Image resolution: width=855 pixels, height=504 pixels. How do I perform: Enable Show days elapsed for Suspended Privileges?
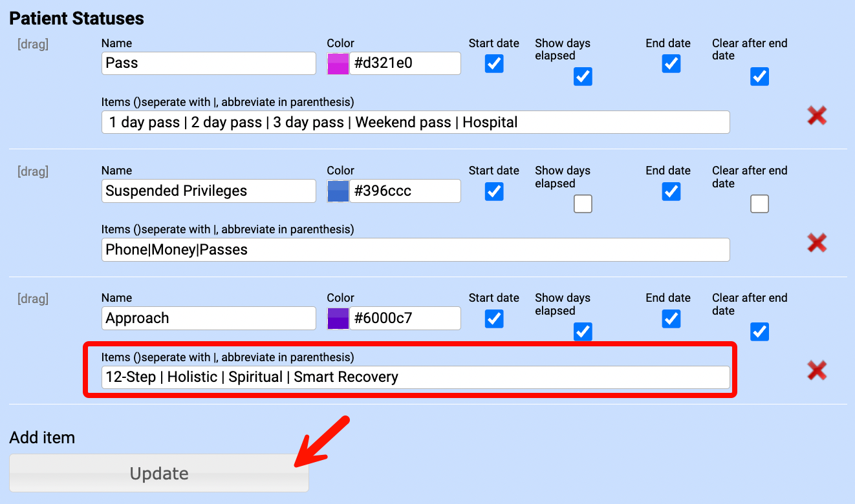click(x=583, y=204)
